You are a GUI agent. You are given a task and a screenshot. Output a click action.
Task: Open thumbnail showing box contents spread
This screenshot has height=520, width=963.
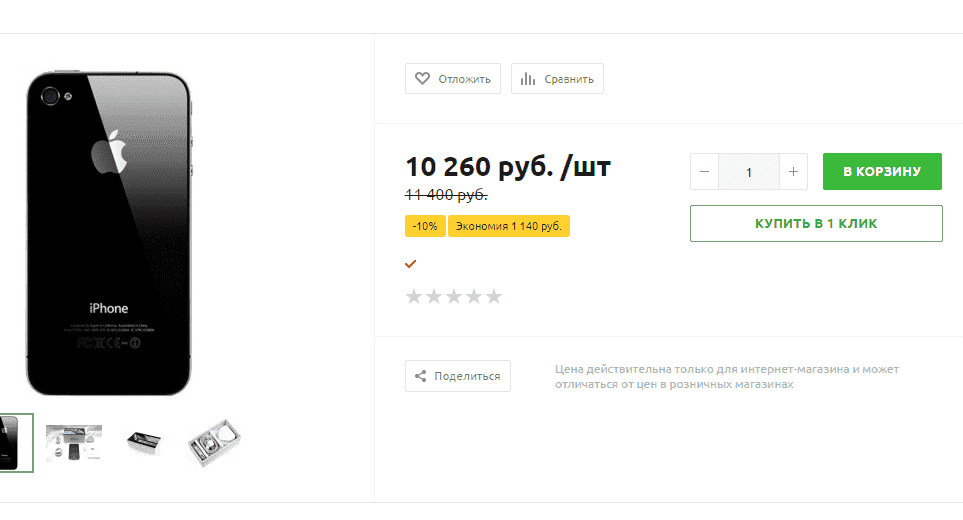(74, 443)
